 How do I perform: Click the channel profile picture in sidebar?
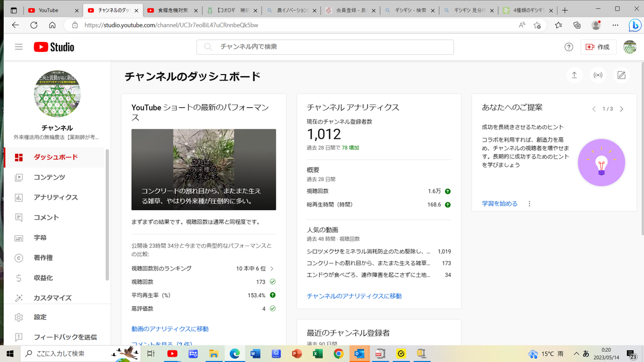point(57,95)
